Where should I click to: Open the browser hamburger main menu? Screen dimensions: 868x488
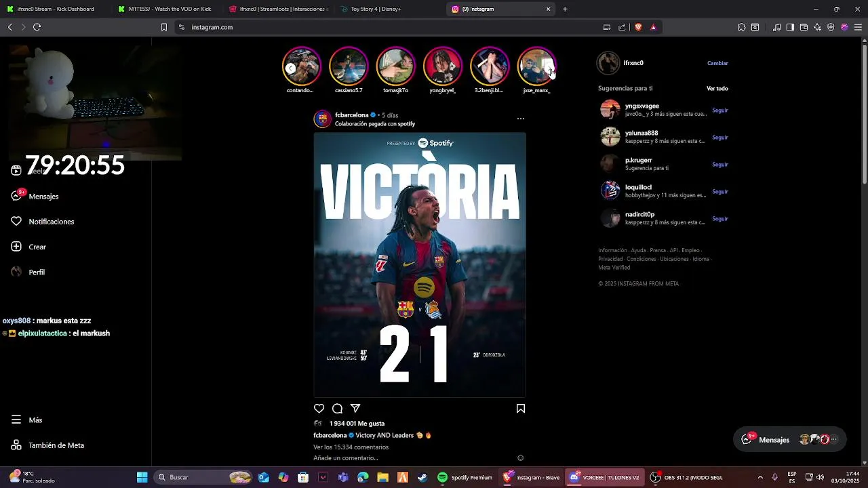(858, 27)
